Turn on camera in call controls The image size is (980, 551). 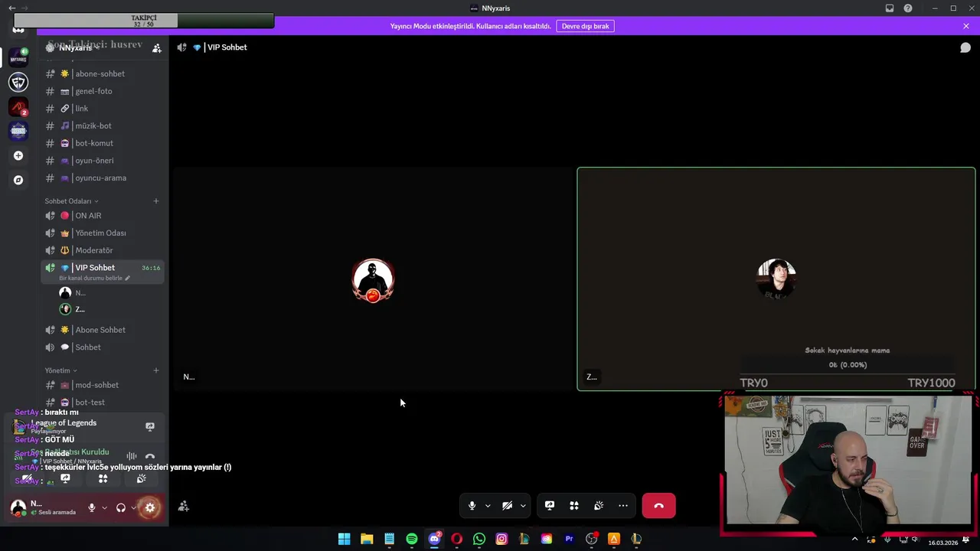tap(507, 506)
